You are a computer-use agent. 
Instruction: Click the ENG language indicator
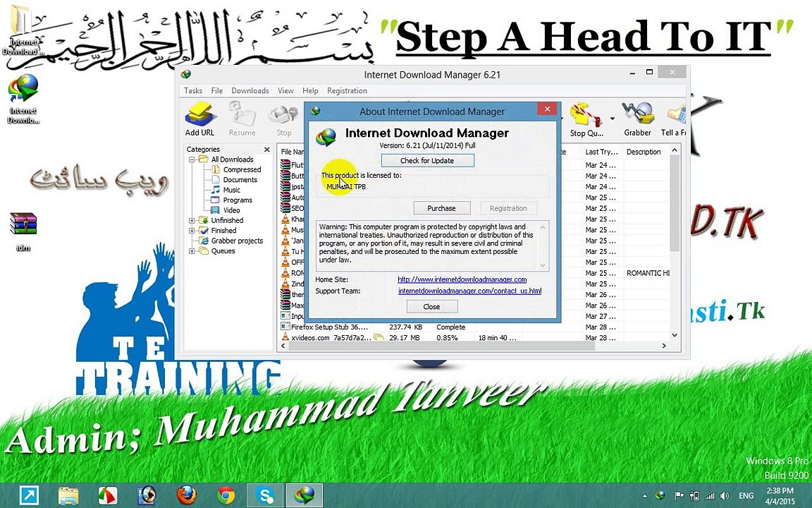click(x=746, y=496)
